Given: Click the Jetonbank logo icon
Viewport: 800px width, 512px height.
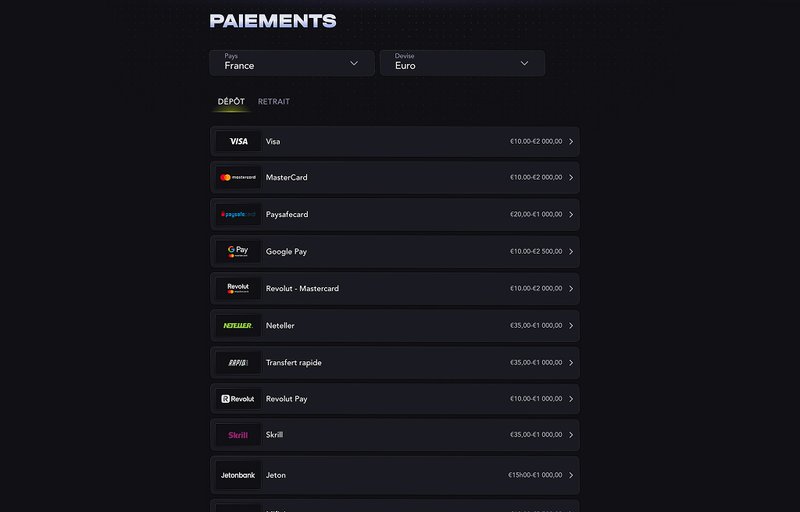Looking at the screenshot, I should point(238,475).
